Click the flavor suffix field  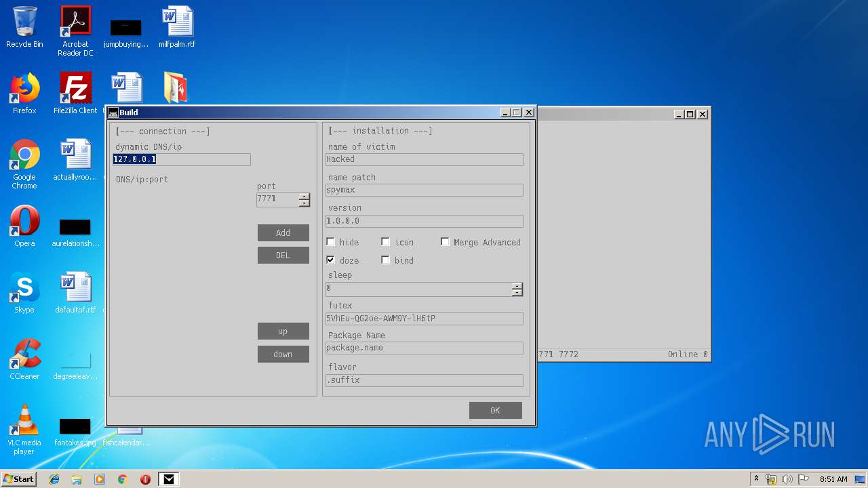click(425, 380)
